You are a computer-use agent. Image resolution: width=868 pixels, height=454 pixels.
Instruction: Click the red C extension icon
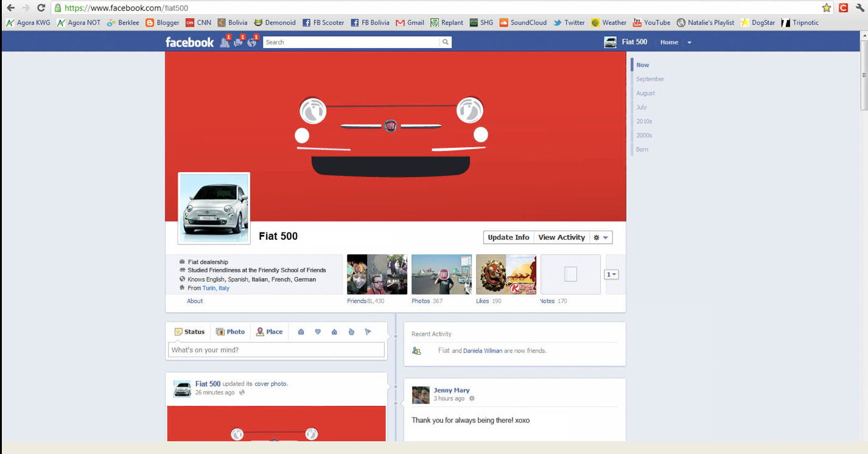[843, 8]
